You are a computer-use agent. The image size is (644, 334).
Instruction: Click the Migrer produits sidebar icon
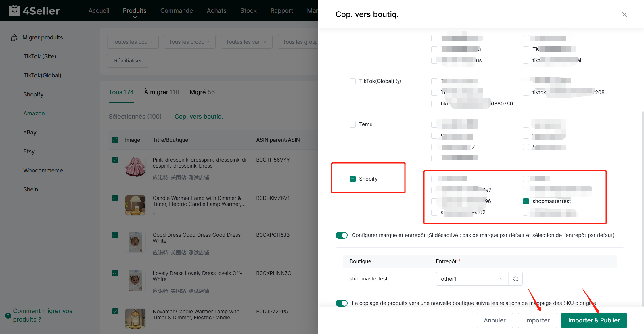point(14,38)
